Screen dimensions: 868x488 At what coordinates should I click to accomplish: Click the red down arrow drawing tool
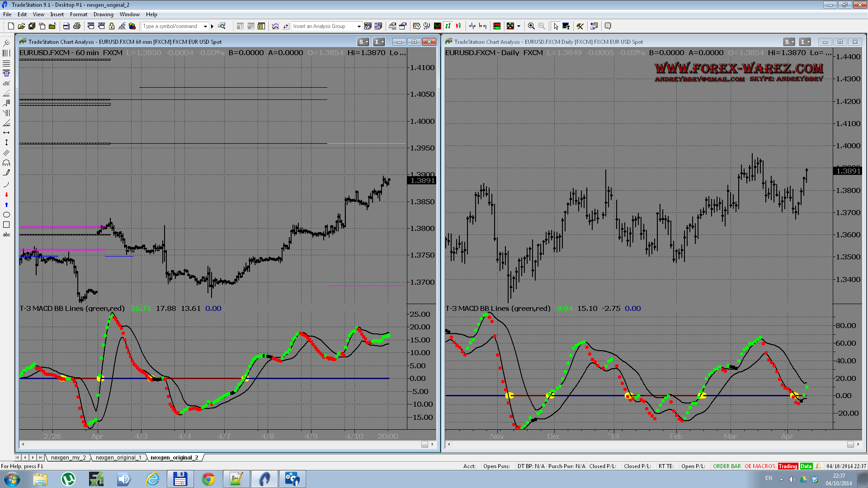(6, 195)
